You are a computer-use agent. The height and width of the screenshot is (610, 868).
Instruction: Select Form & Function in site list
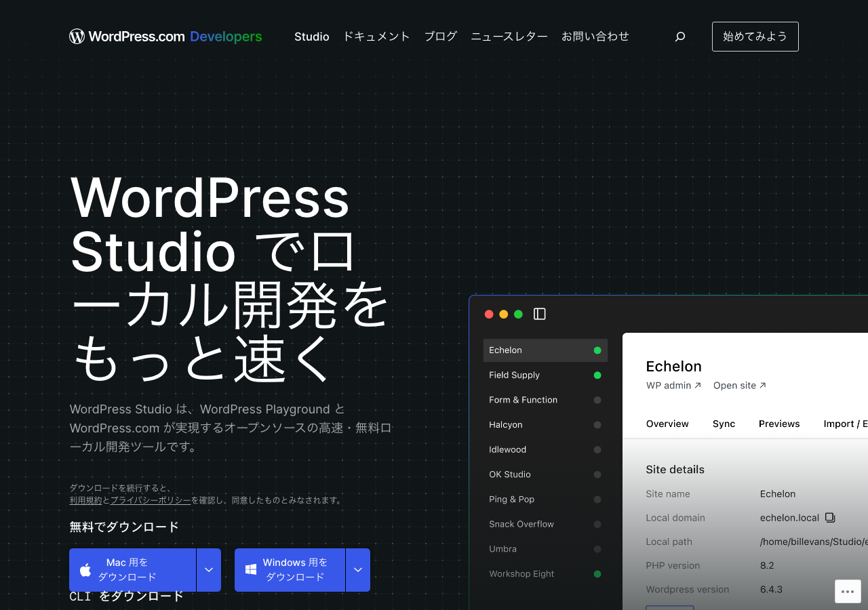click(x=523, y=400)
